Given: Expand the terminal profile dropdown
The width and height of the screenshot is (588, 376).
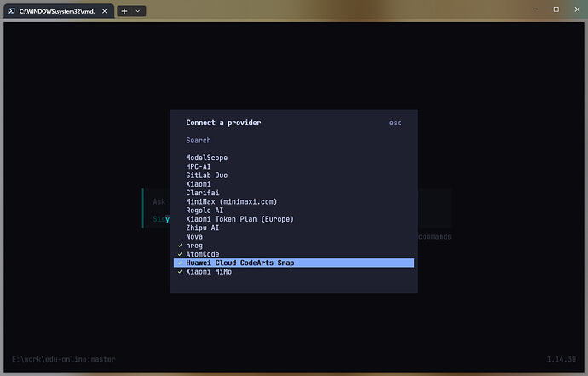Looking at the screenshot, I should (138, 11).
